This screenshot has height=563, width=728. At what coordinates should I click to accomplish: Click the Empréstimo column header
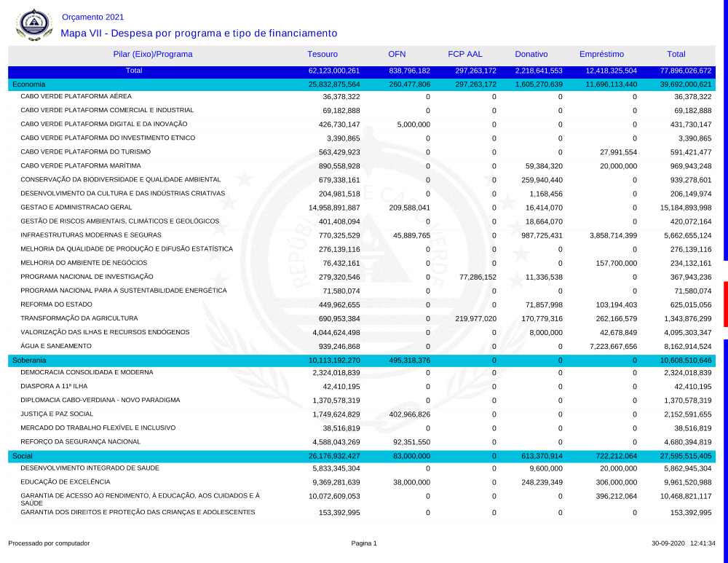click(601, 55)
